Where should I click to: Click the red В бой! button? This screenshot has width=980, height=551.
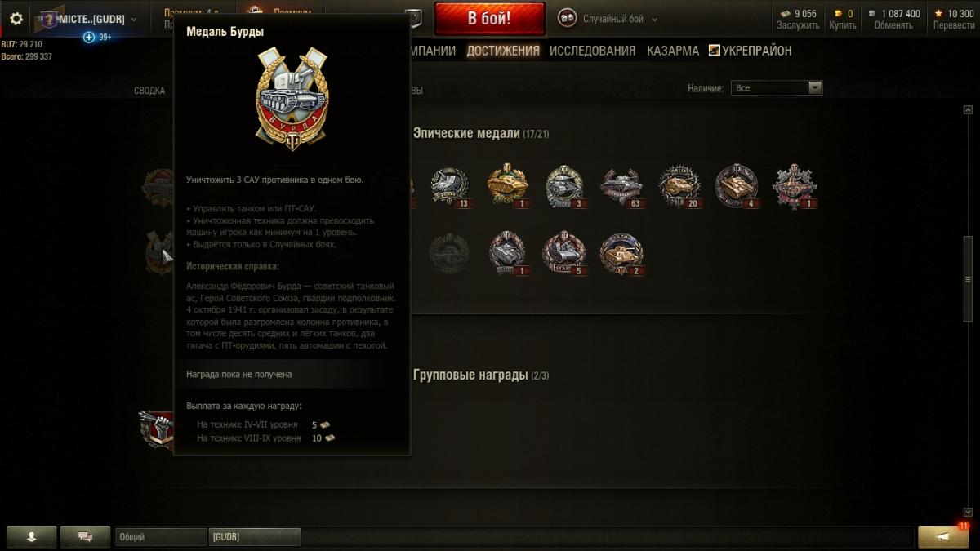click(489, 19)
